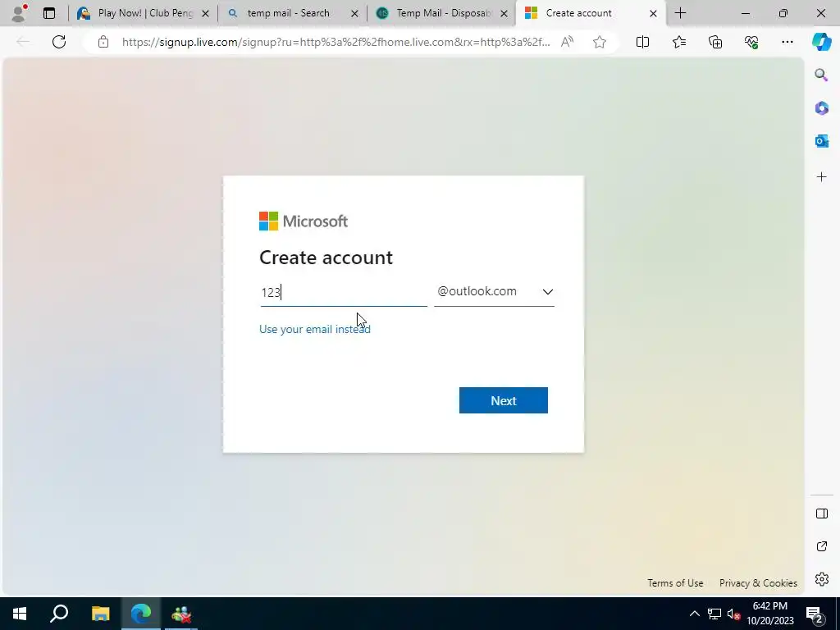
Task: Open sidebar Search tool
Action: 821,75
